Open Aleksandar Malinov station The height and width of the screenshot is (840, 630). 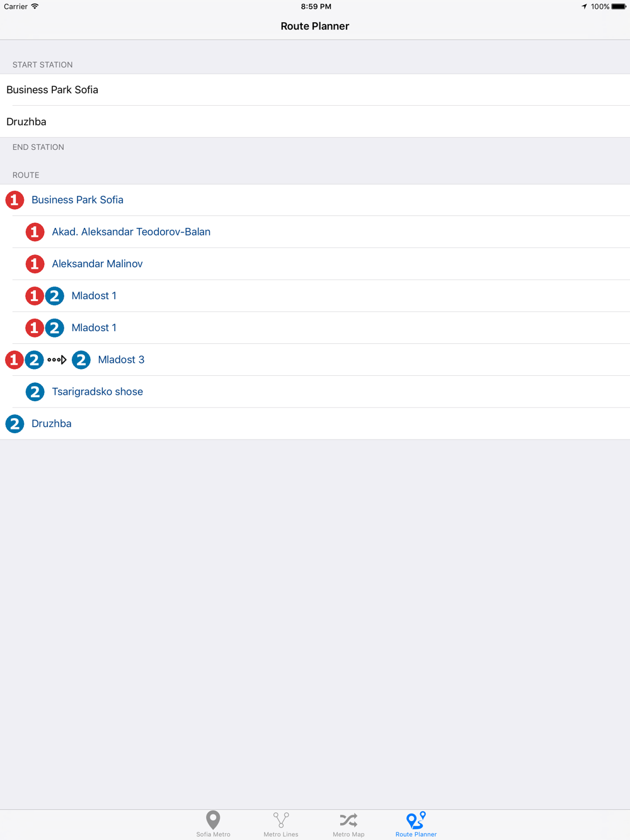[315, 264]
